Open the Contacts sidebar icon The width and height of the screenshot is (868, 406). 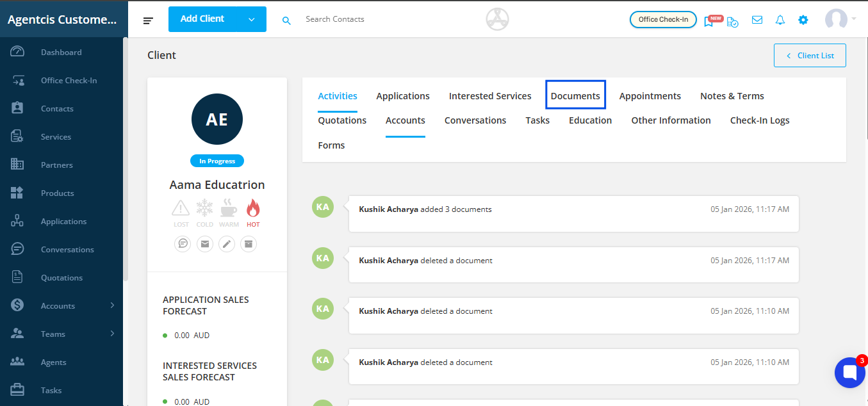point(17,108)
